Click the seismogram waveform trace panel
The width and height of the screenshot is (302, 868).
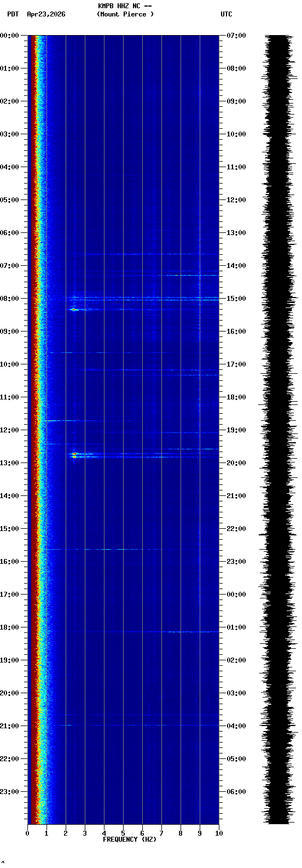[x=278, y=430]
